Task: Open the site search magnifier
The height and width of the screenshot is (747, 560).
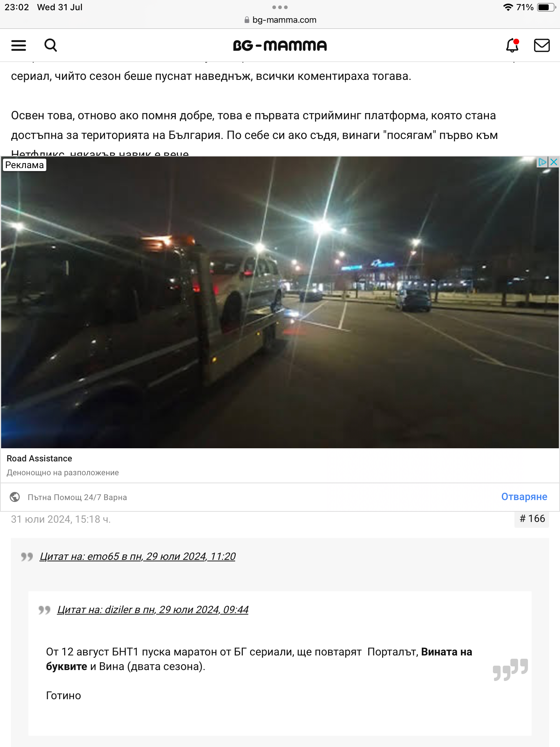Action: coord(51,46)
